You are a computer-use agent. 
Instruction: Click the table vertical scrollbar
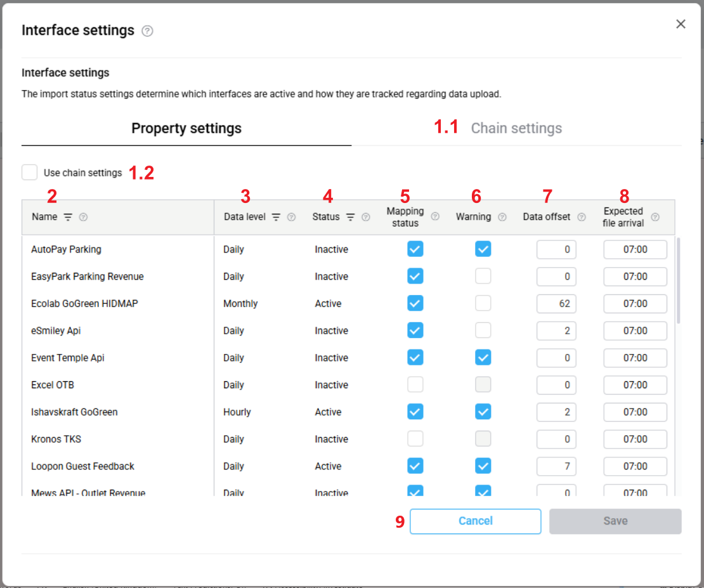[x=679, y=281]
